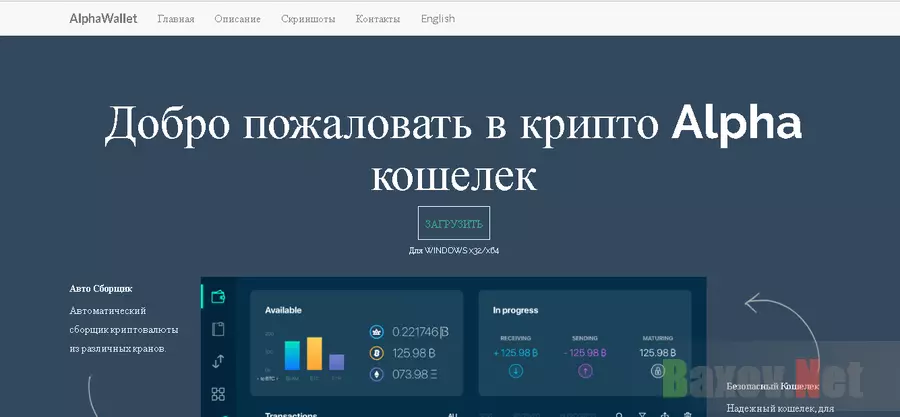The image size is (900, 417).
Task: Click the 073.98 Ethereum balance value
Action: click(414, 375)
